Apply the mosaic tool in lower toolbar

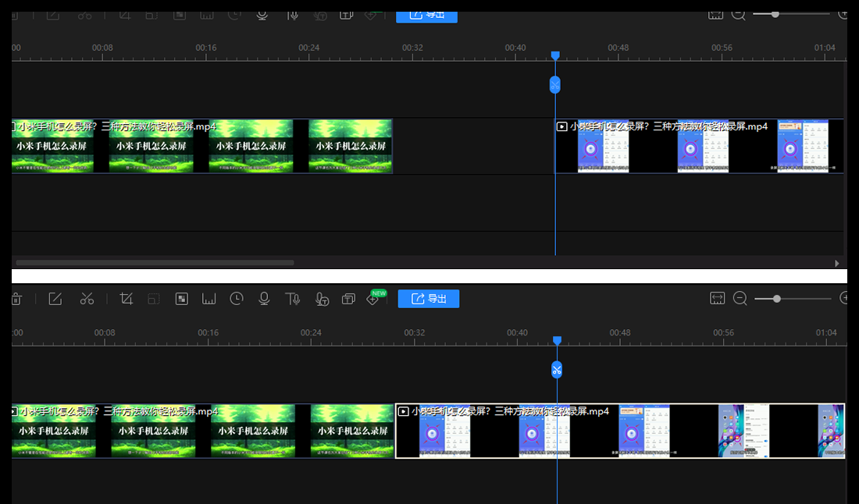[181, 299]
